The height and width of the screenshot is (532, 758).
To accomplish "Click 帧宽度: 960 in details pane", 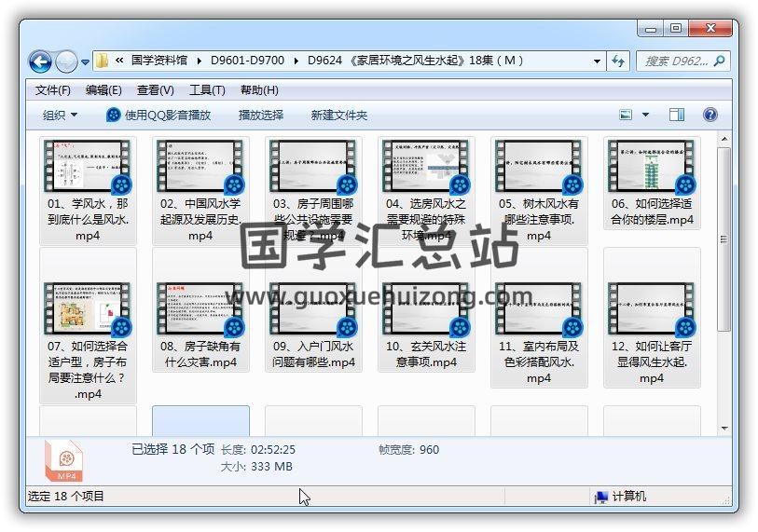I will click(x=409, y=450).
